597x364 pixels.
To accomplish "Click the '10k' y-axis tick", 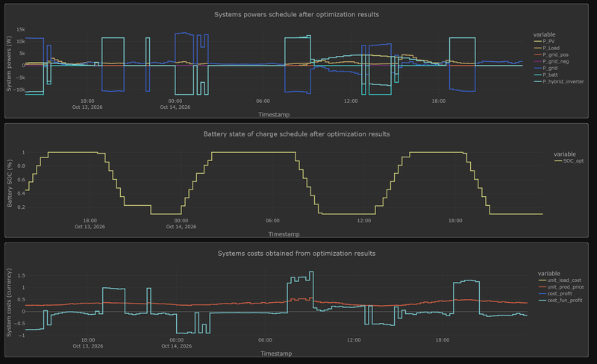I will (21, 42).
